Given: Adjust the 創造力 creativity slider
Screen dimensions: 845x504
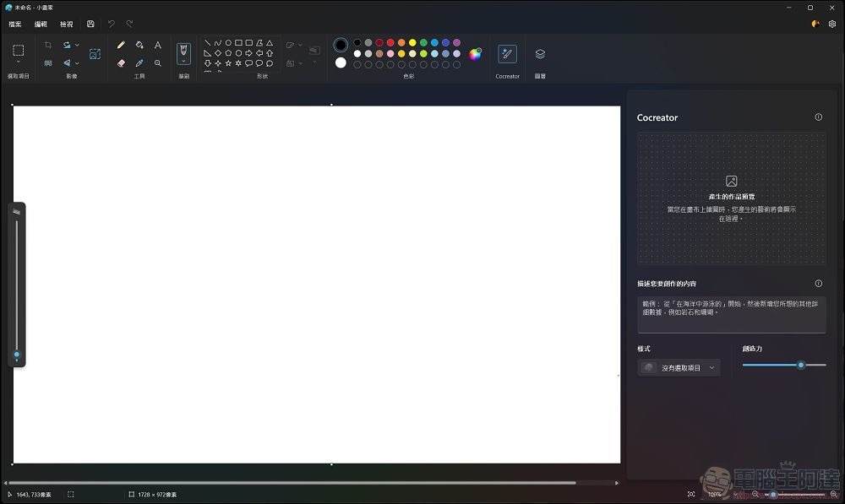Looking at the screenshot, I should click(784, 365).
